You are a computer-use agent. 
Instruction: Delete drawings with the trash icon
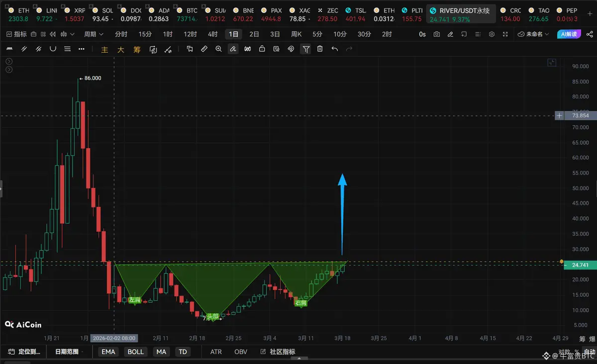pos(320,49)
